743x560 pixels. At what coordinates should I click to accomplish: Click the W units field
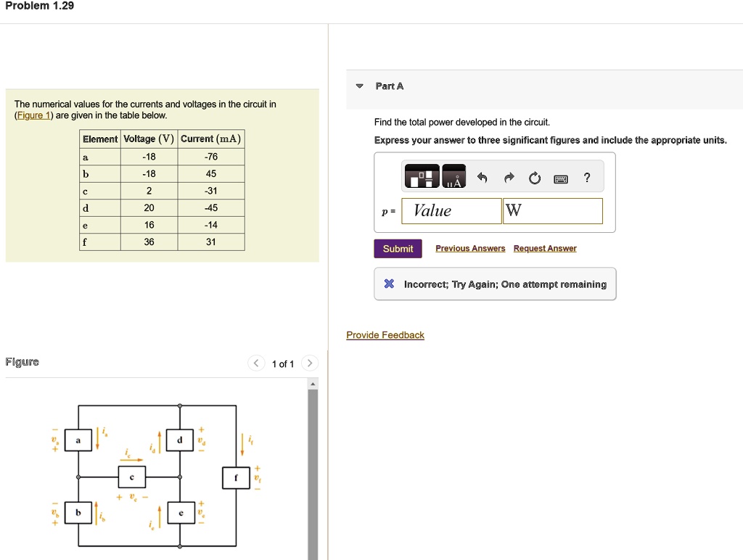tap(552, 210)
